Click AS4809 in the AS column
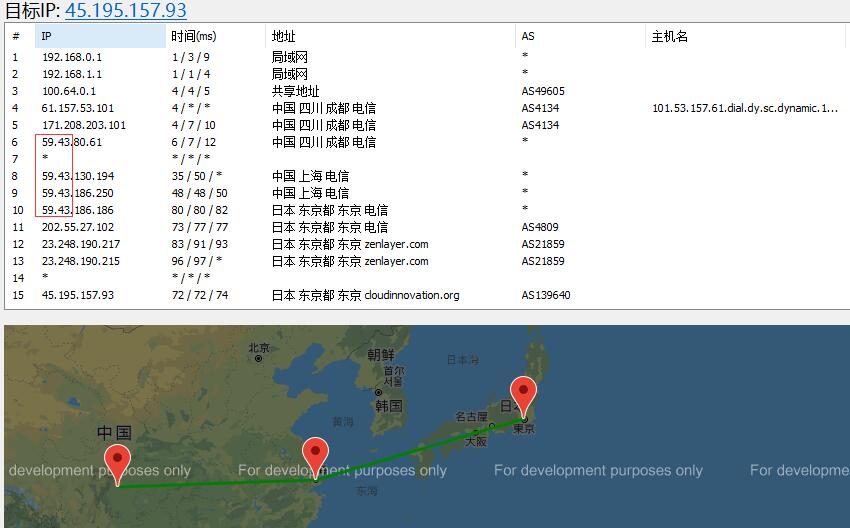The image size is (850, 528). 540,227
